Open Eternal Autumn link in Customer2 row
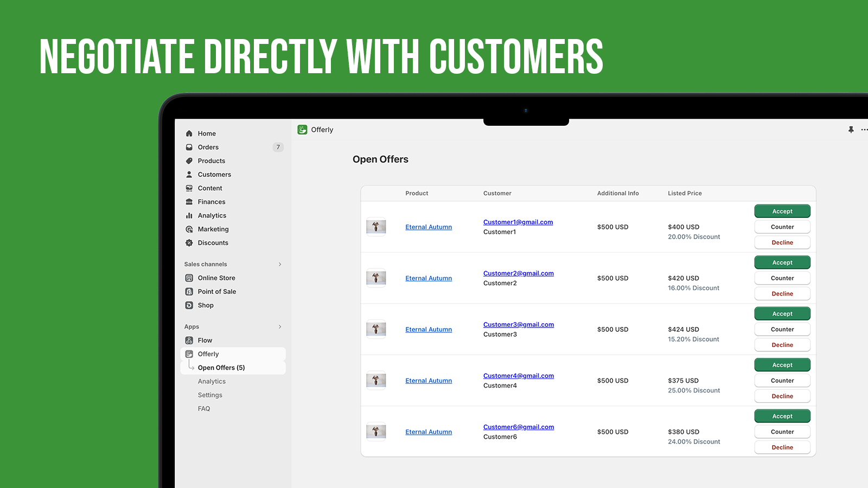Viewport: 868px width, 488px height. tap(429, 278)
